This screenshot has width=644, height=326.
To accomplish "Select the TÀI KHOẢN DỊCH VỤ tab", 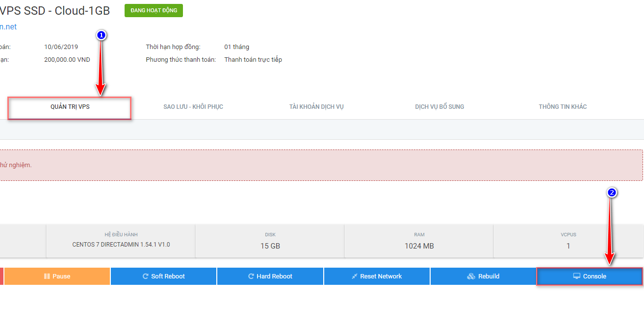I will point(316,107).
